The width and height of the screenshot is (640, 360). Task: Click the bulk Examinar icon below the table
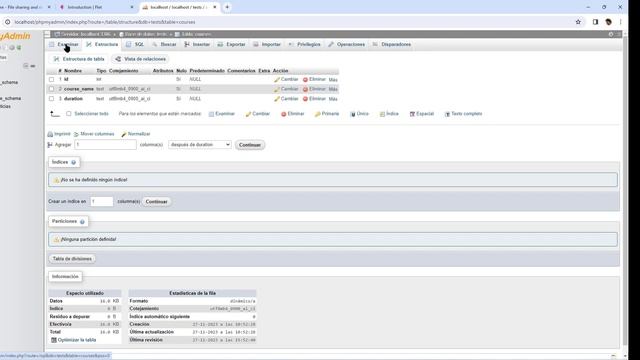coord(211,114)
